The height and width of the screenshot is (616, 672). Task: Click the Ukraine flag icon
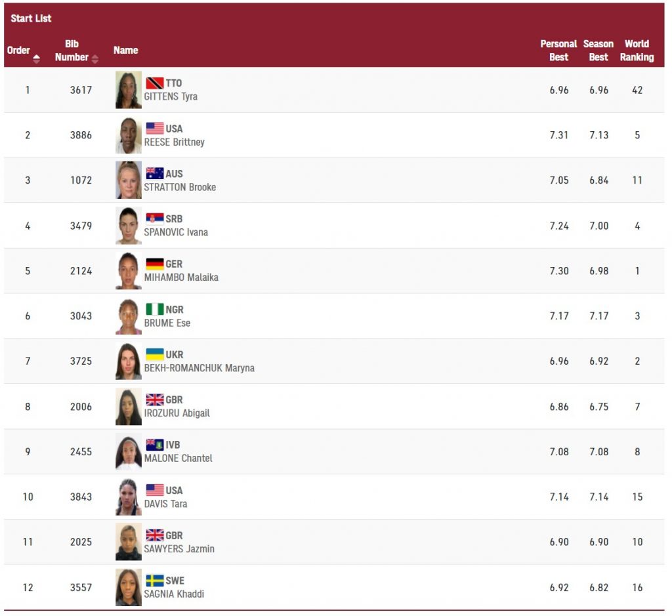(155, 355)
